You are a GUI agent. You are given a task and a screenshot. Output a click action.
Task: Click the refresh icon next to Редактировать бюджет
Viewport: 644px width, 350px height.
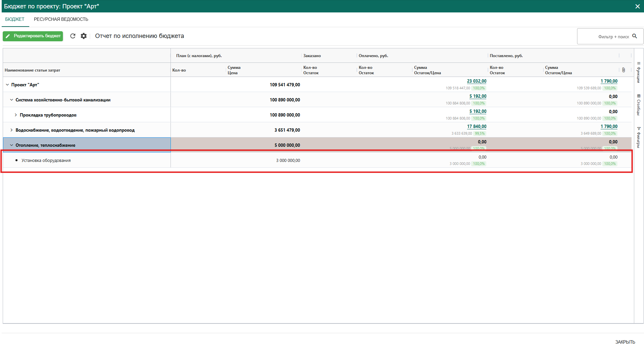click(x=73, y=36)
